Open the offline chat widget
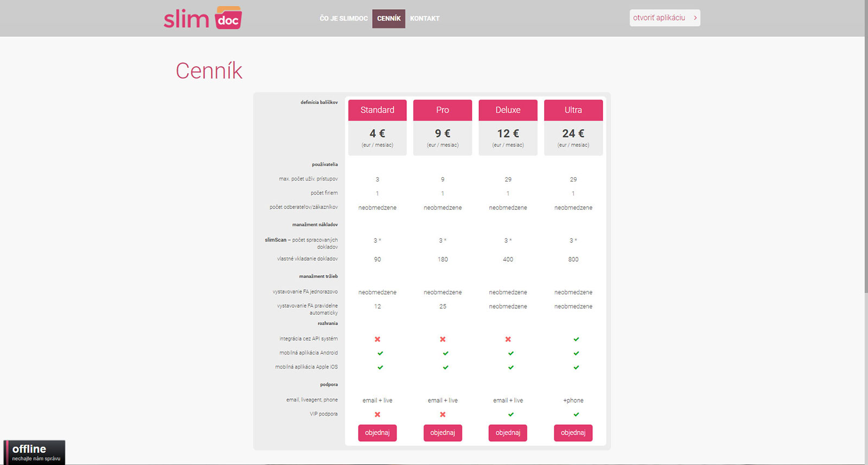 pyautogui.click(x=35, y=452)
